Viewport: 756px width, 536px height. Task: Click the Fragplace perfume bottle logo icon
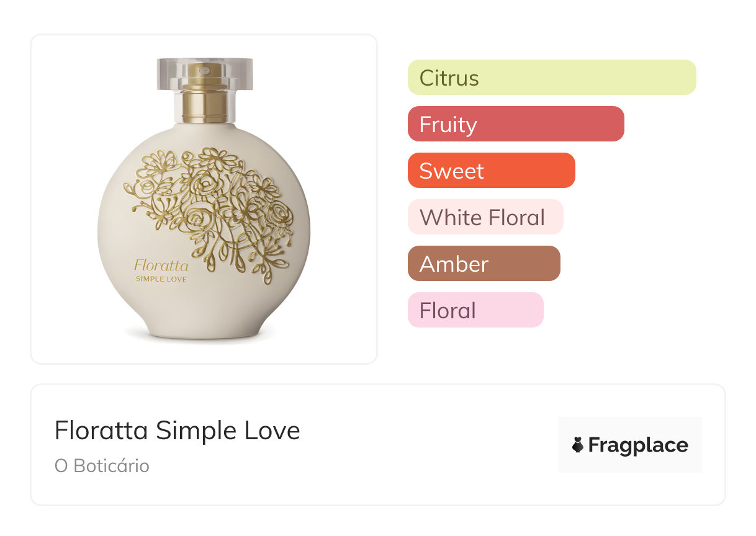(578, 445)
